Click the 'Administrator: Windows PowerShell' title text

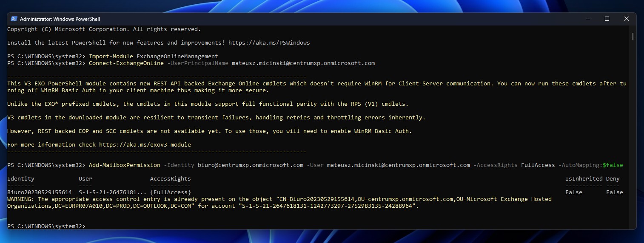60,19
